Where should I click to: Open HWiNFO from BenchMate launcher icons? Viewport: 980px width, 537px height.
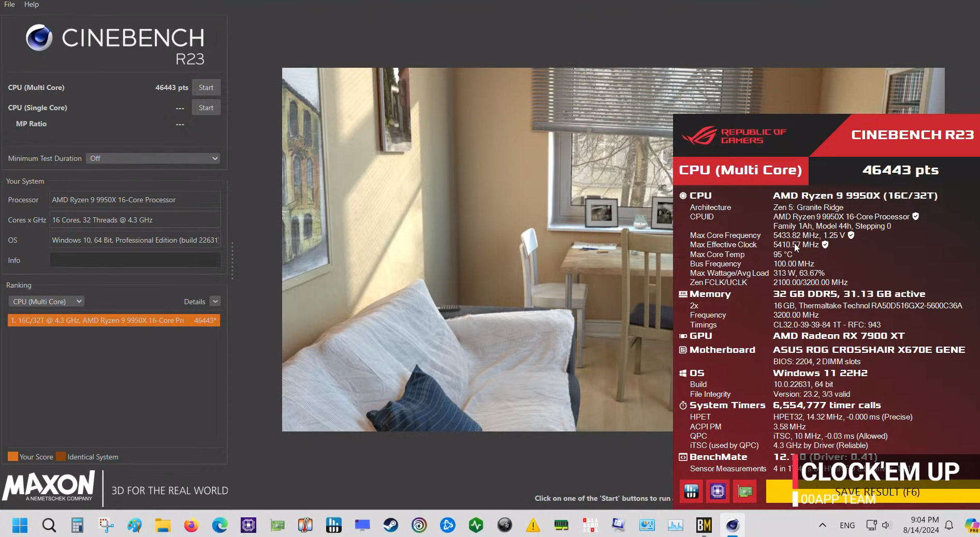691,491
